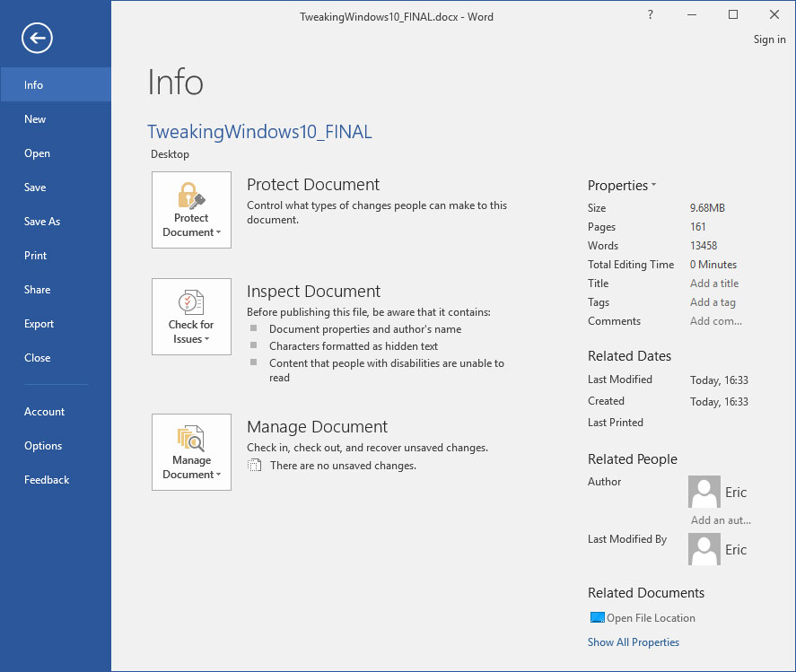Click the Created date value

tap(719, 401)
